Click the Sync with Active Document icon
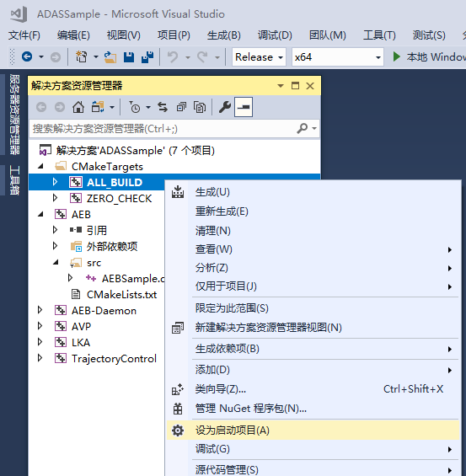466x476 pixels. click(163, 107)
